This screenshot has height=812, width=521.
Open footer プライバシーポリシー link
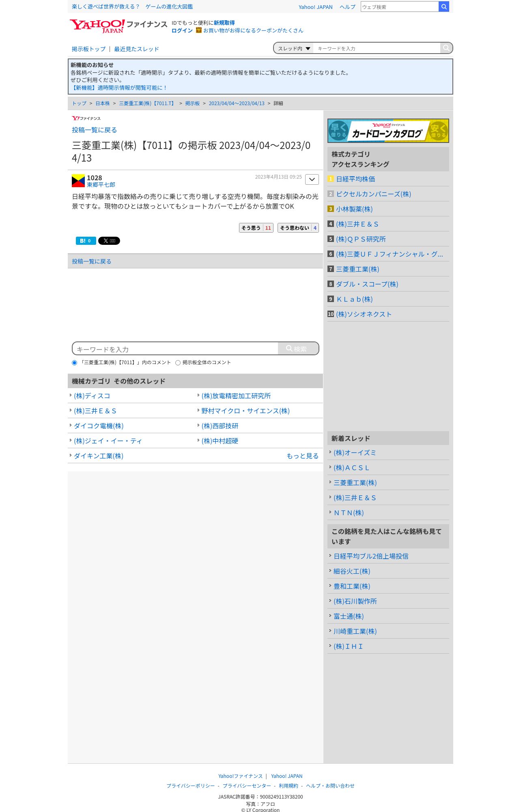191,786
